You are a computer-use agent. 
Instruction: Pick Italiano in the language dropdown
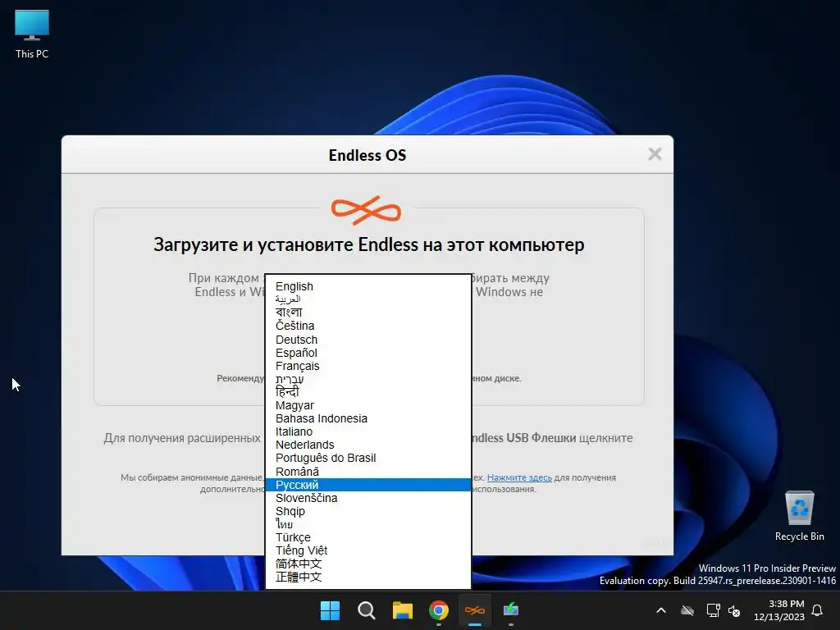[x=368, y=431]
